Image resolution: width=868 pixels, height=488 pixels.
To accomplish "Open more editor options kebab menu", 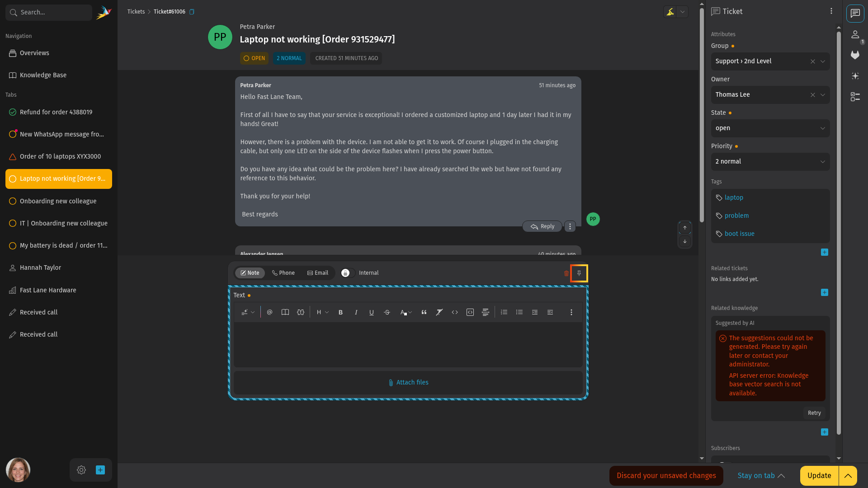I will [x=571, y=312].
